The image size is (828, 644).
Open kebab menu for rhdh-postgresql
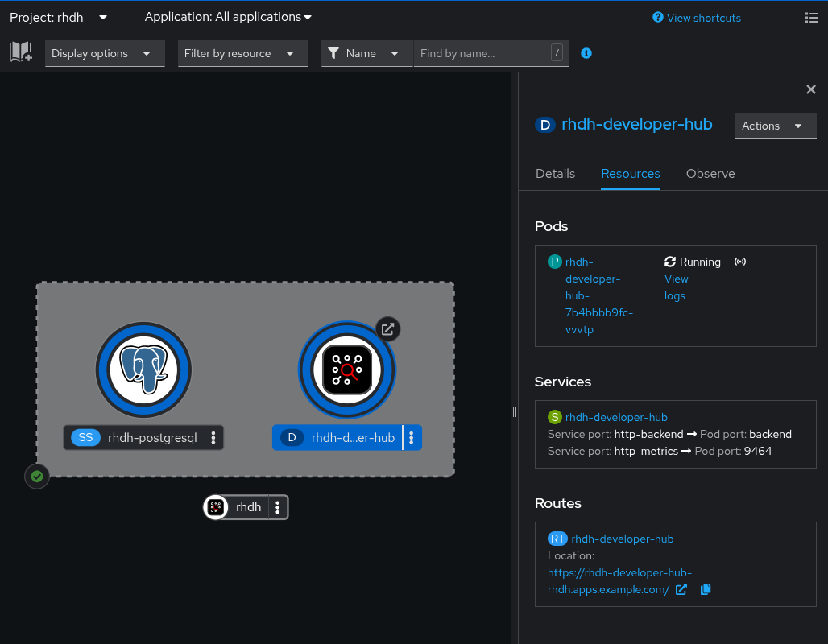coord(213,438)
